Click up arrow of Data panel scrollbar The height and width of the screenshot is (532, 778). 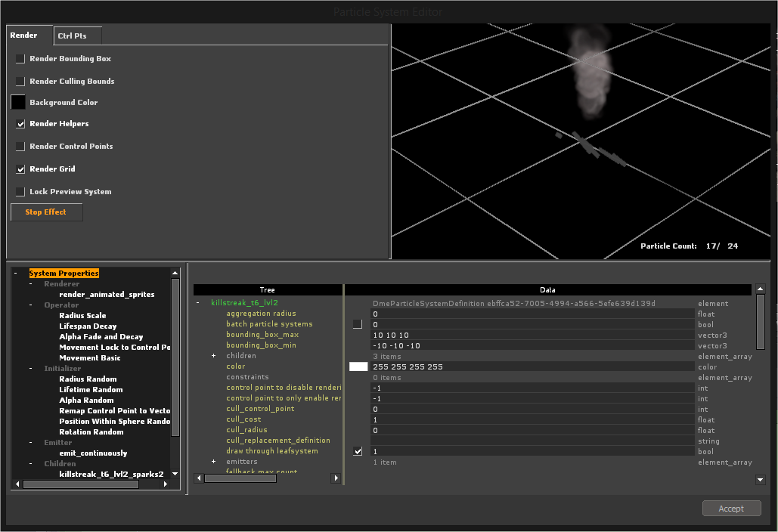pyautogui.click(x=760, y=289)
